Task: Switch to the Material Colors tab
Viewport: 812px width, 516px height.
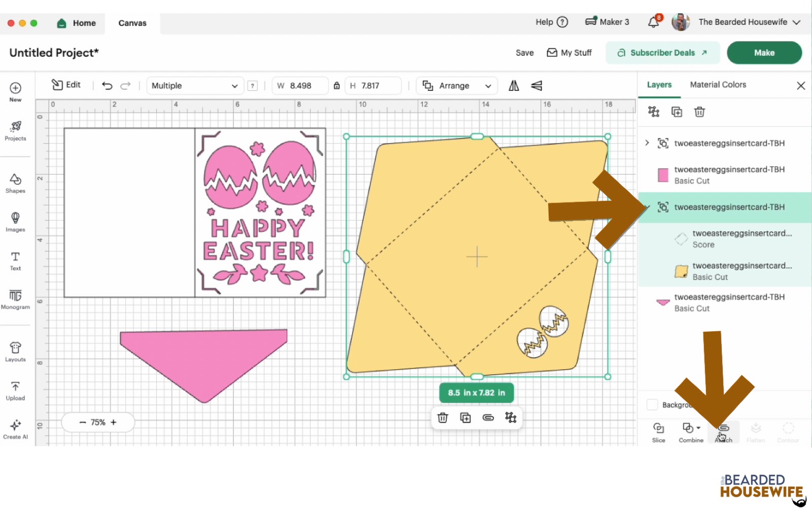Action: (x=717, y=85)
